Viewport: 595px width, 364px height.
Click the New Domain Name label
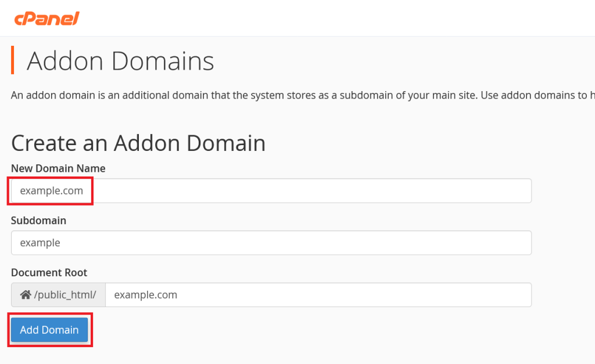pos(58,168)
